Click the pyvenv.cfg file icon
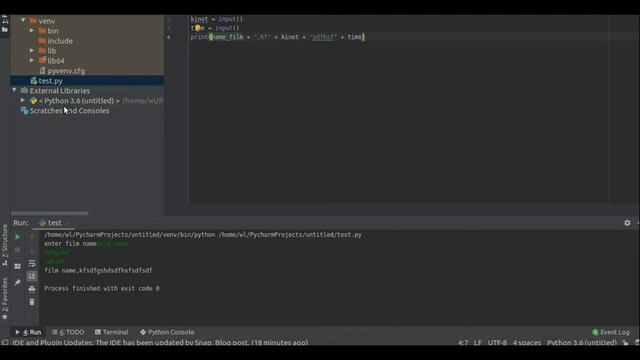Viewport: 640px width, 360px height. [x=42, y=71]
